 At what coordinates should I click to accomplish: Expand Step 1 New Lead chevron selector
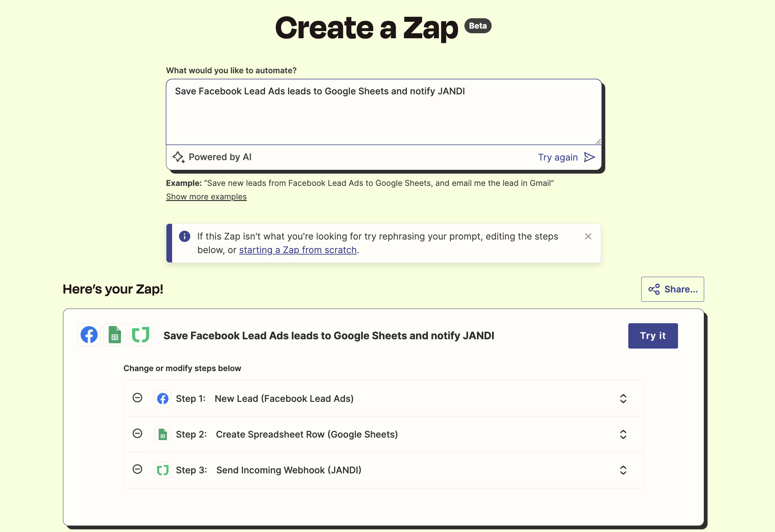(x=623, y=399)
